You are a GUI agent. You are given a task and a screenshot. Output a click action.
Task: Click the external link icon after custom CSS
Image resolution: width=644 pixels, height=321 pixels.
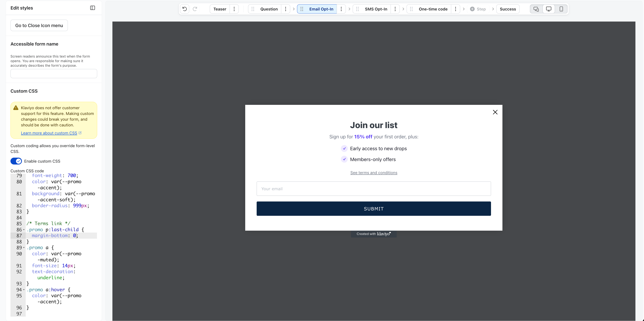click(80, 133)
